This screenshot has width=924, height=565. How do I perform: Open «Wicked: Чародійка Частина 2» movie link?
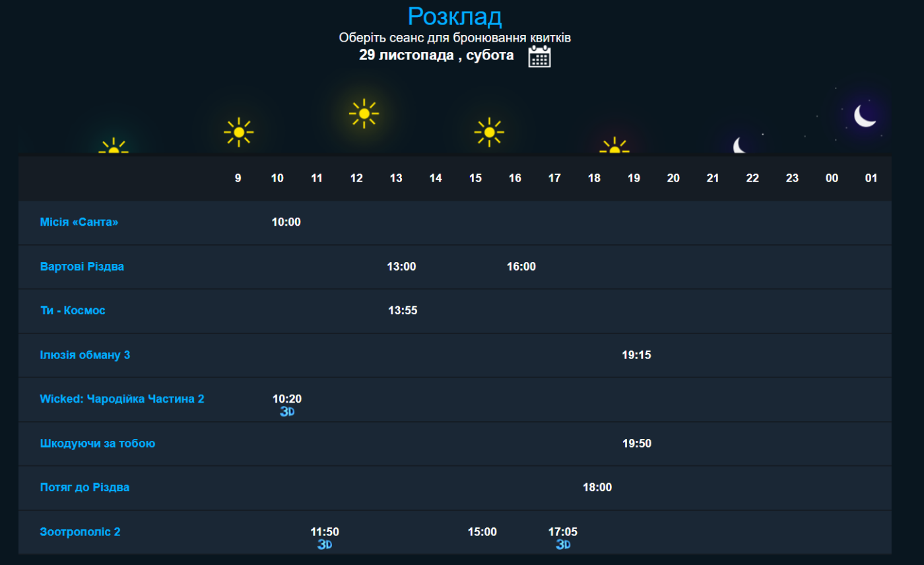pyautogui.click(x=122, y=399)
